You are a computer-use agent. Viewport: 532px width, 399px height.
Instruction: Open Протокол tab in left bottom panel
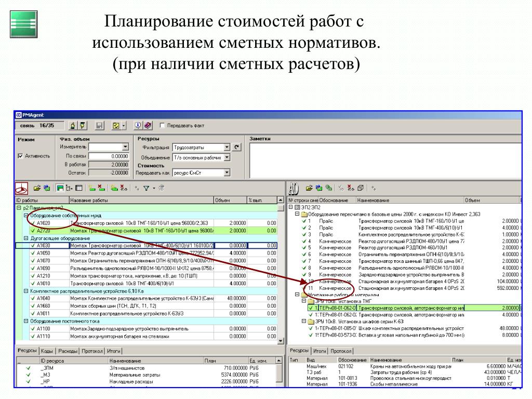(x=92, y=351)
